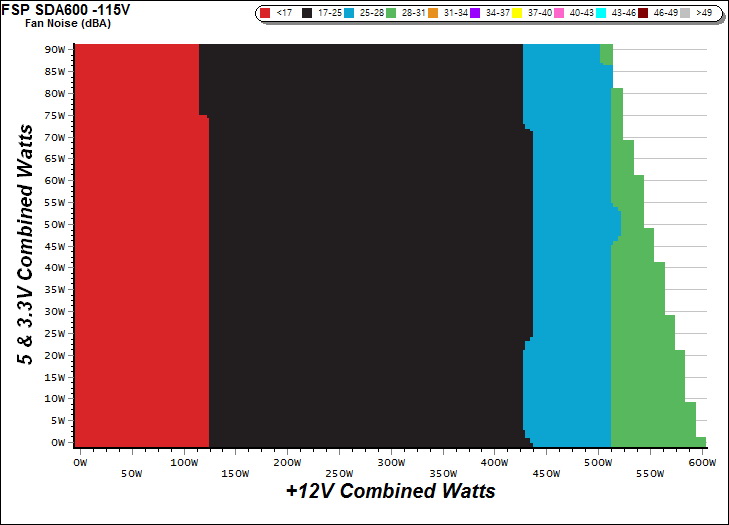Click the purple 34-37 legend swatch

pos(475,13)
